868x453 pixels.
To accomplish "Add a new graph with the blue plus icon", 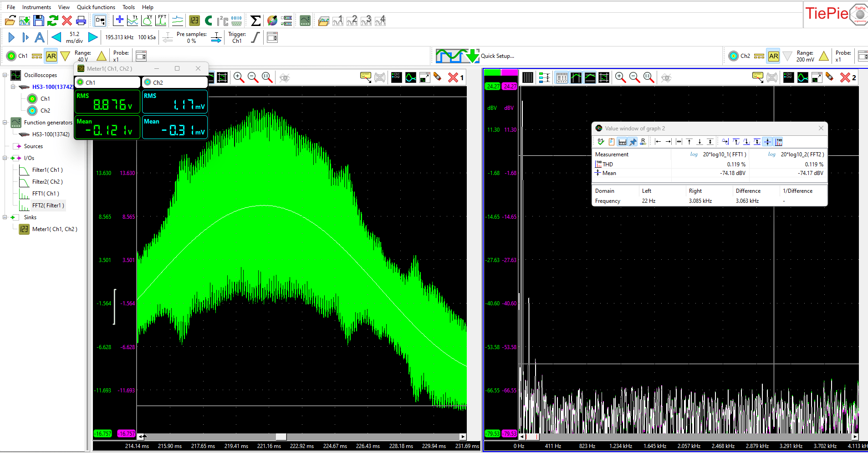I will pos(119,21).
